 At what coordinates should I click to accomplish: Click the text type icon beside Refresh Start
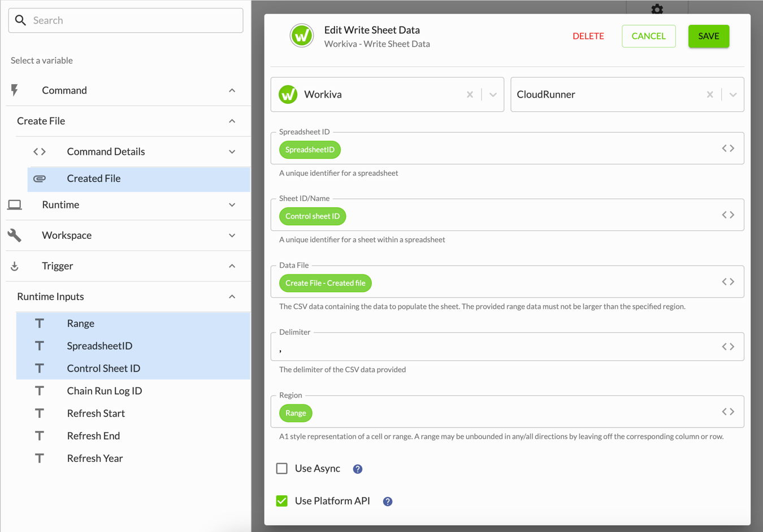pos(40,413)
